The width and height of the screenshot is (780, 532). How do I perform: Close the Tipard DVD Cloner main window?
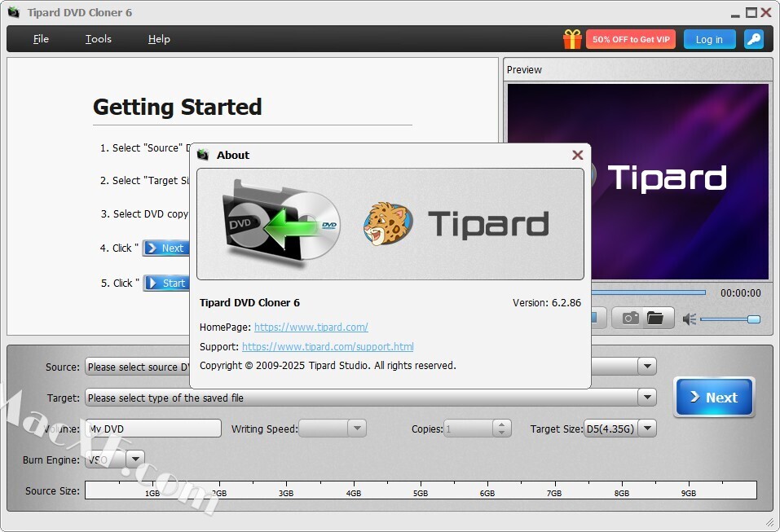pos(767,12)
